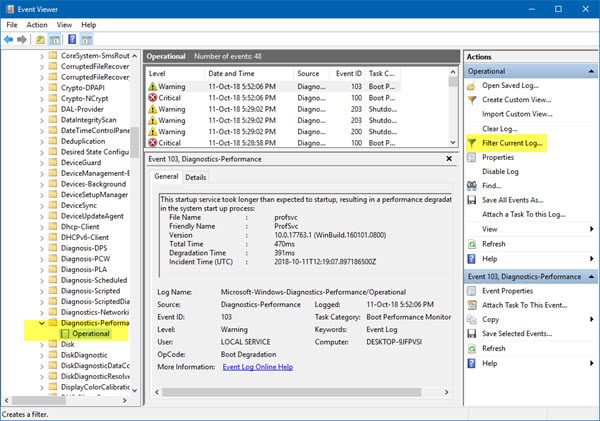Click Help icon under Event 103 section
This screenshot has width=600, height=421.
pyautogui.click(x=472, y=364)
